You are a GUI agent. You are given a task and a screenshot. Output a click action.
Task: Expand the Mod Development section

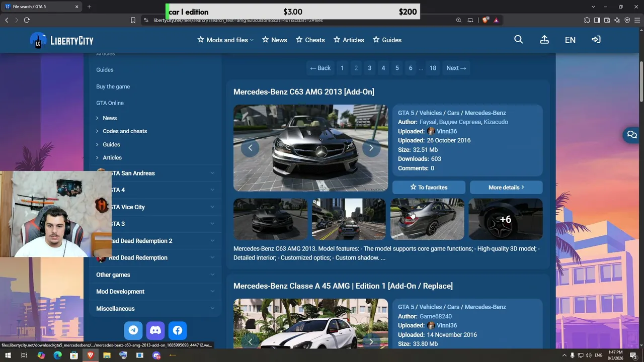155,292
